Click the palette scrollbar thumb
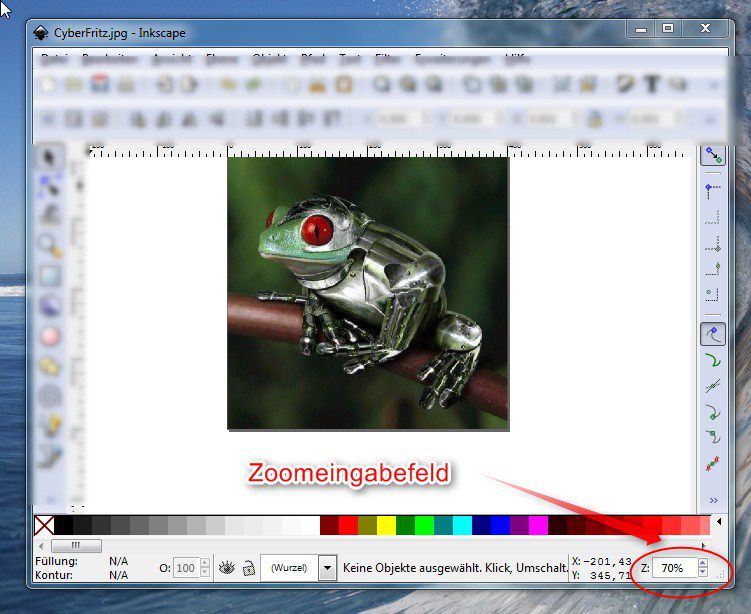This screenshot has height=614, width=751. point(76,546)
